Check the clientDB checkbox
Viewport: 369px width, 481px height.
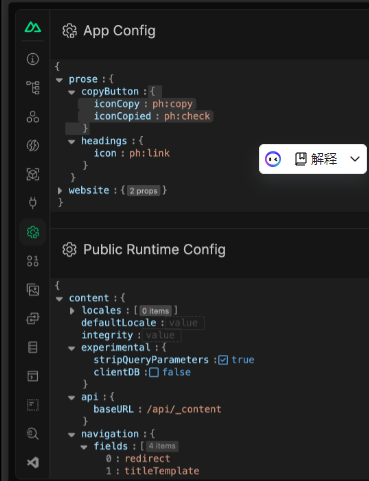[x=154, y=372]
